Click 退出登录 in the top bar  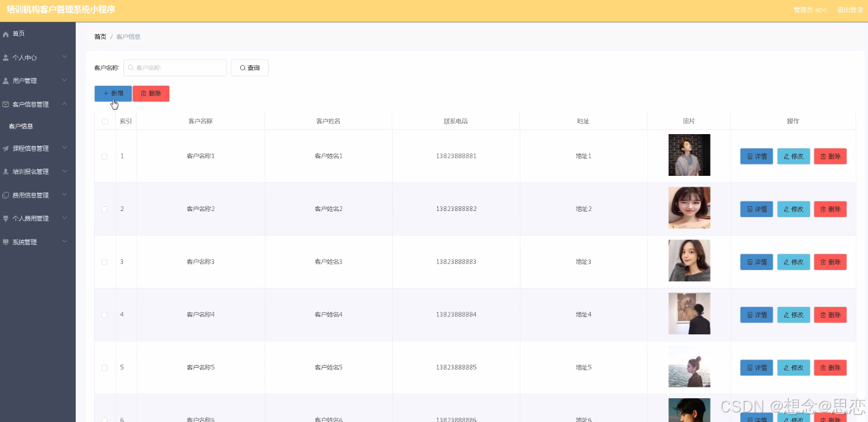pos(850,10)
